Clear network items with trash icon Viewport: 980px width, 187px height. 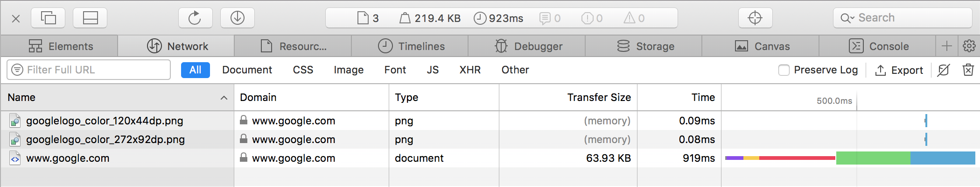coord(968,70)
